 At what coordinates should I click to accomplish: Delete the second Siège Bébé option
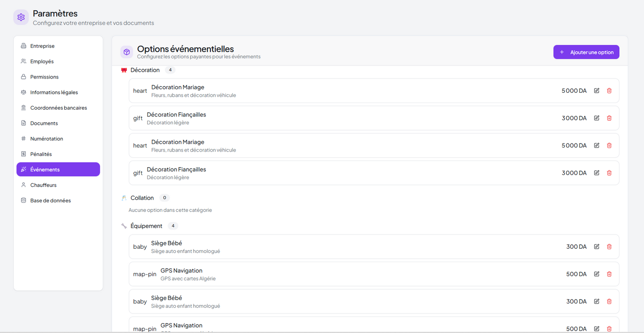point(609,302)
